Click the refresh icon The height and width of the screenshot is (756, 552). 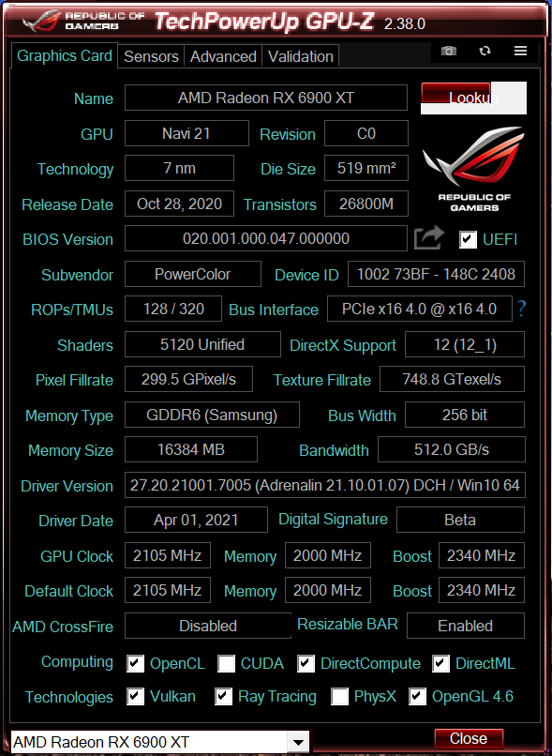(x=485, y=51)
